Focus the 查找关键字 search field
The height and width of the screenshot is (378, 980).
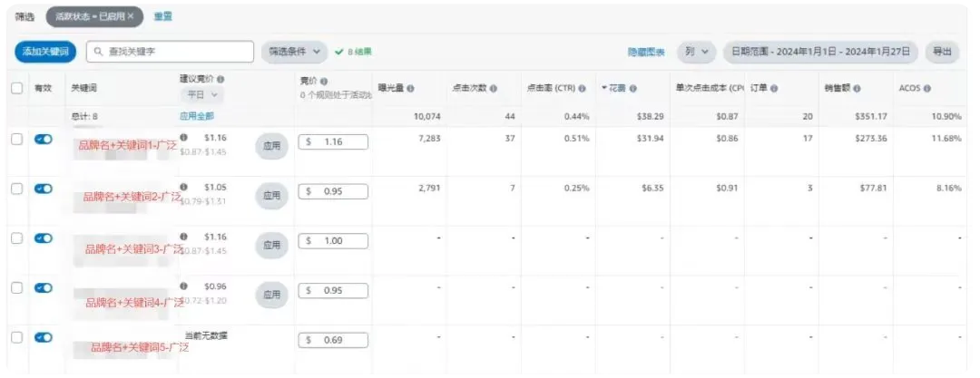(170, 52)
